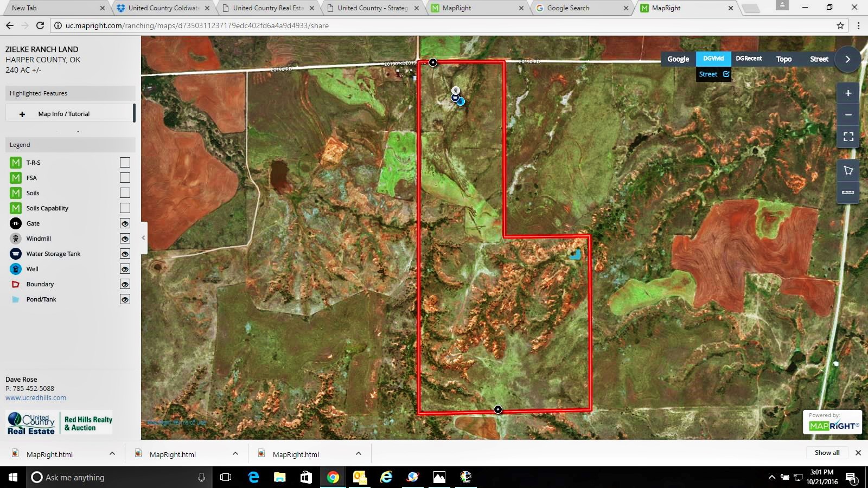Click the FSA layer M icon
Screen dimensions: 868x488
(x=16, y=178)
